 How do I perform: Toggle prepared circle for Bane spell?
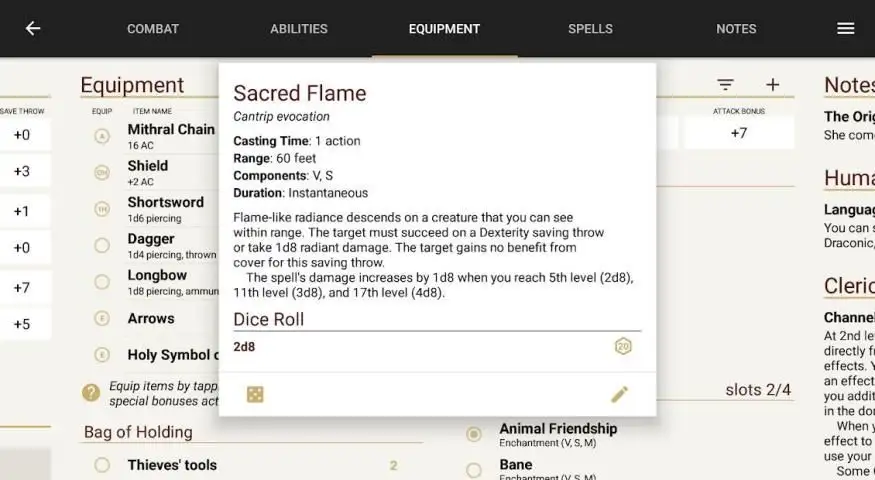[x=474, y=470]
